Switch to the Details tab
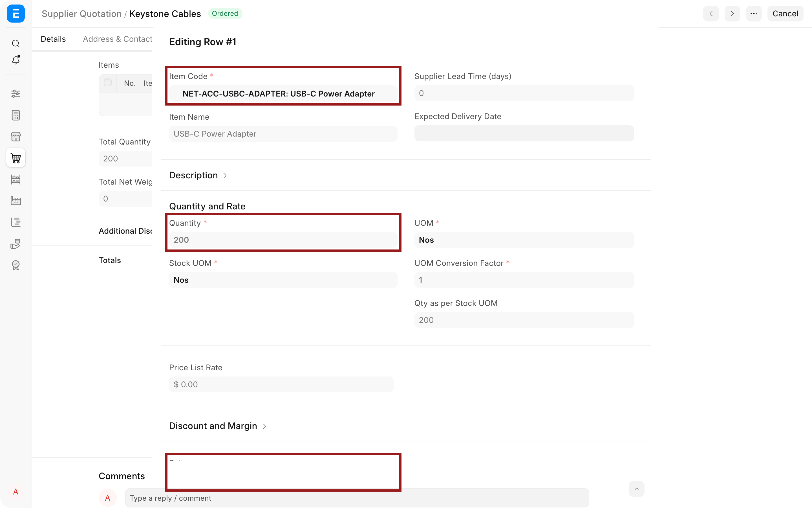Image resolution: width=812 pixels, height=508 pixels. pyautogui.click(x=53, y=39)
